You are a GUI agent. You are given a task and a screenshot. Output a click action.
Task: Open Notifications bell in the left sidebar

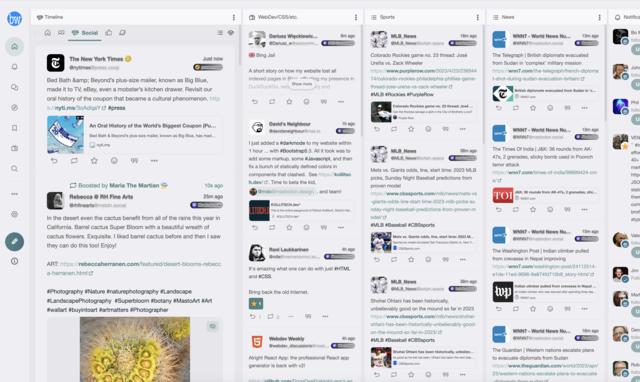coord(14,67)
